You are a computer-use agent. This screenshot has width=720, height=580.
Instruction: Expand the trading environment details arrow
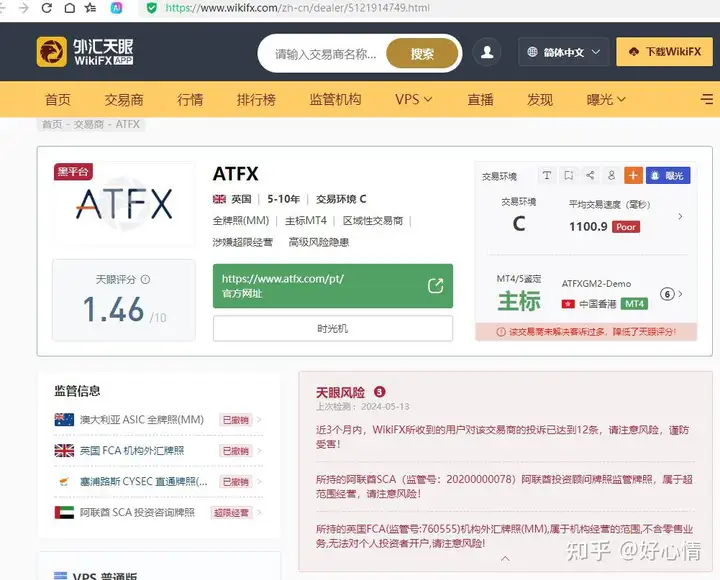click(x=681, y=216)
